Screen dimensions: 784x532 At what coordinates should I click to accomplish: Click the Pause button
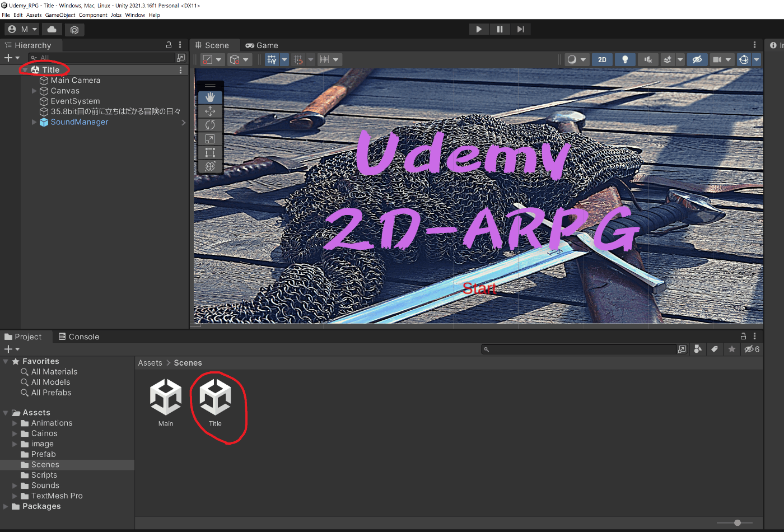point(500,29)
